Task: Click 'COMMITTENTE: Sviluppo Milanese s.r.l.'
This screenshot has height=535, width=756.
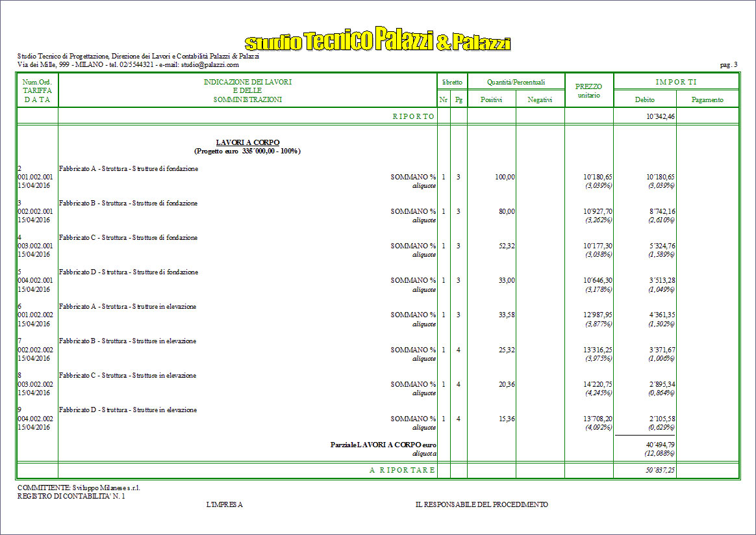Action: pos(79,488)
